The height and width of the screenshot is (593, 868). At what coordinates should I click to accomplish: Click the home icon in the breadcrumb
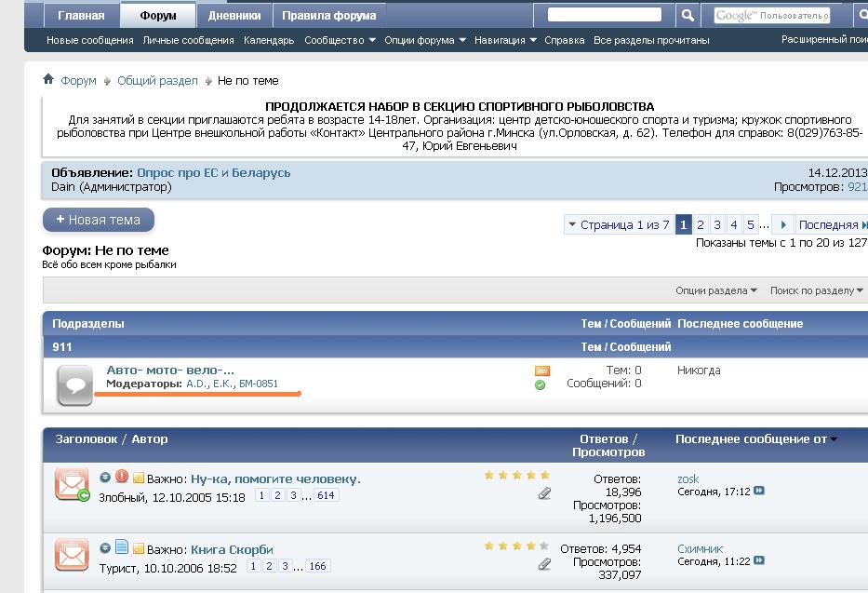pos(48,80)
